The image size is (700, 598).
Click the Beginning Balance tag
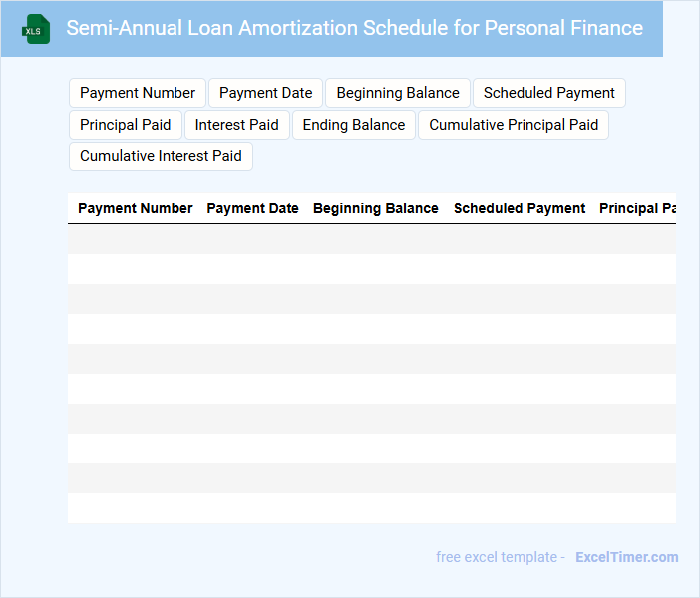tap(398, 93)
